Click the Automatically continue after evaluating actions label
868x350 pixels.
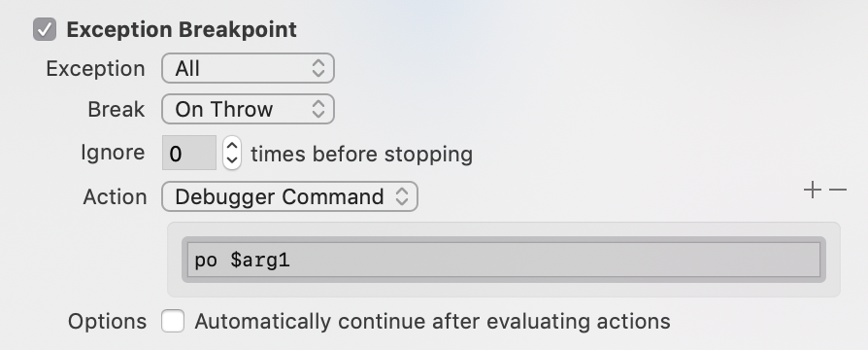coord(432,321)
